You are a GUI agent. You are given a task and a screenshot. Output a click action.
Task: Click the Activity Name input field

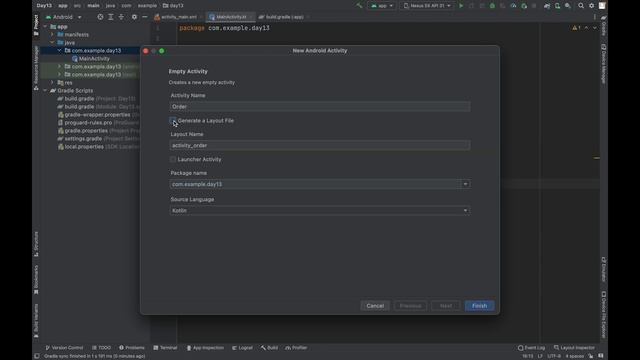tap(320, 107)
